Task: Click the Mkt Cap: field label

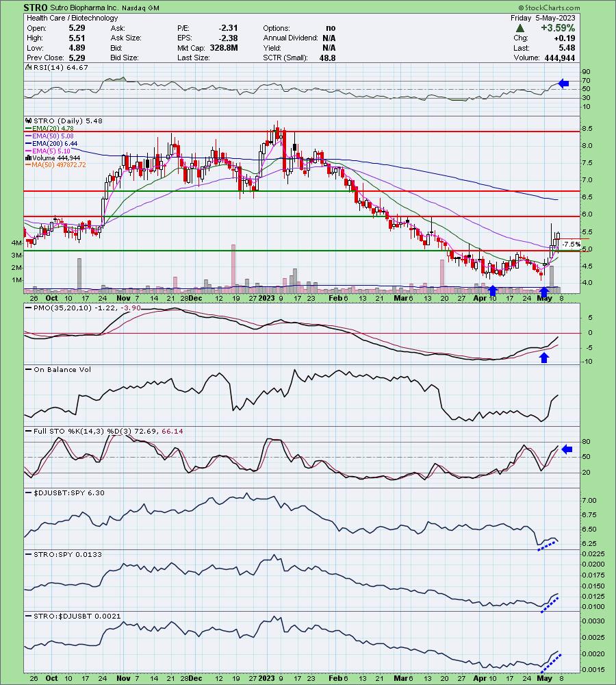Action: tap(192, 48)
